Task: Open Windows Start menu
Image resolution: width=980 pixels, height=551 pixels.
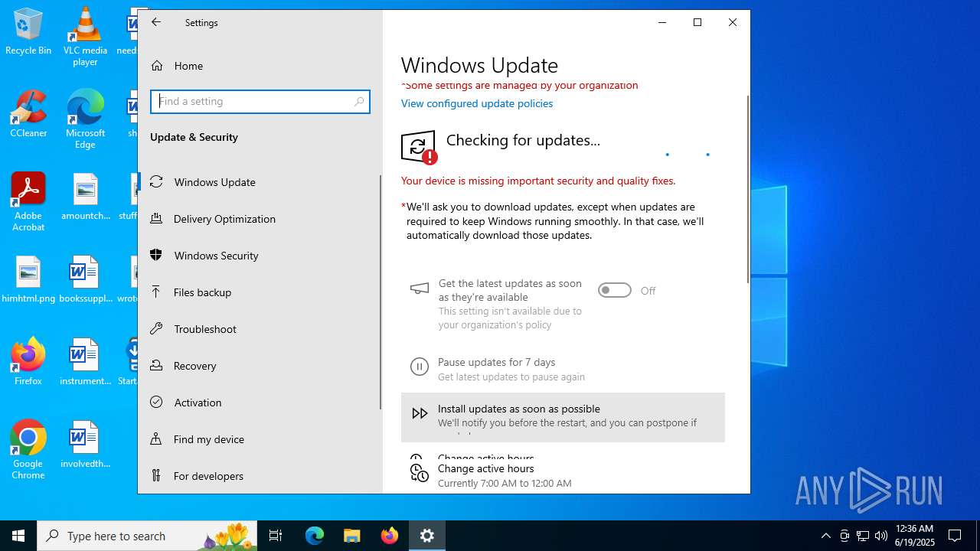Action: click(x=18, y=536)
